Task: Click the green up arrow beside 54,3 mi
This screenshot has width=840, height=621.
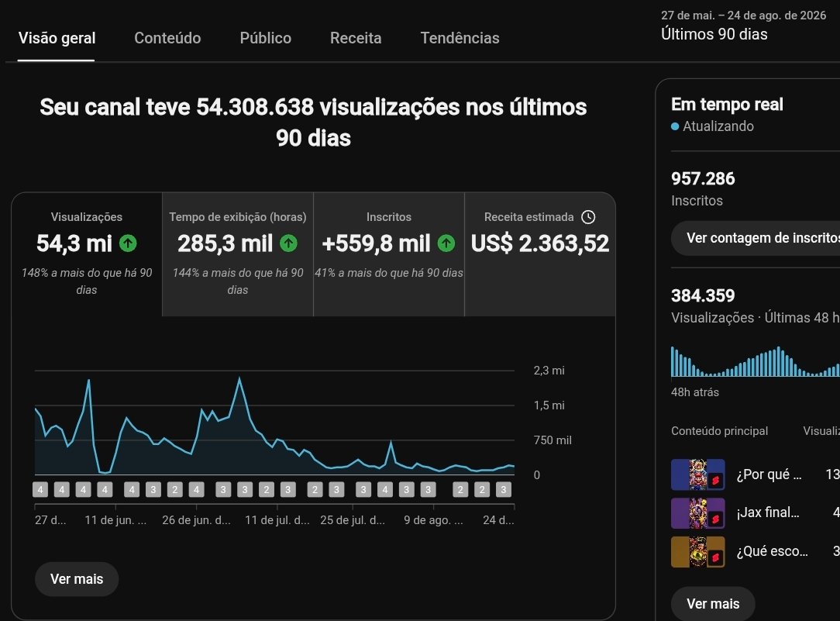Action: 128,243
